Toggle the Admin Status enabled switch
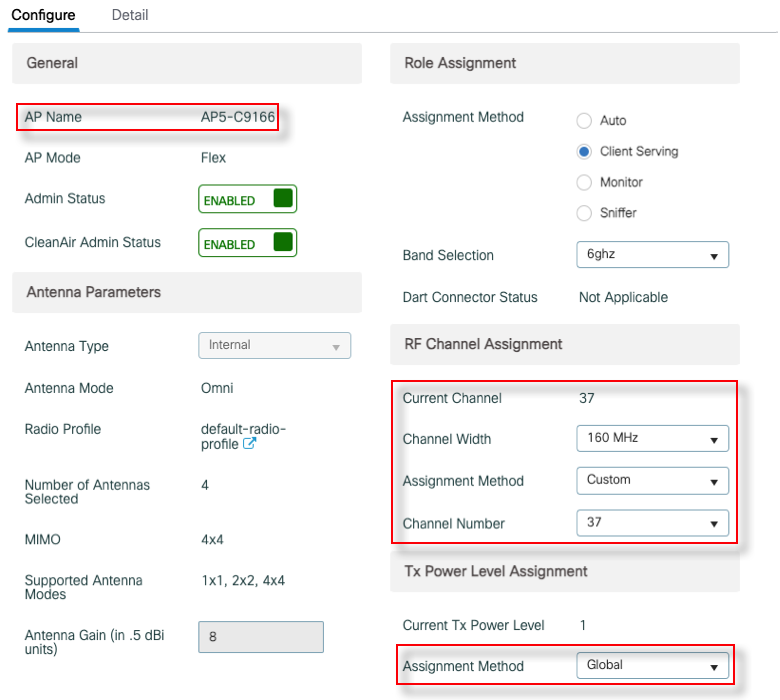 (247, 199)
